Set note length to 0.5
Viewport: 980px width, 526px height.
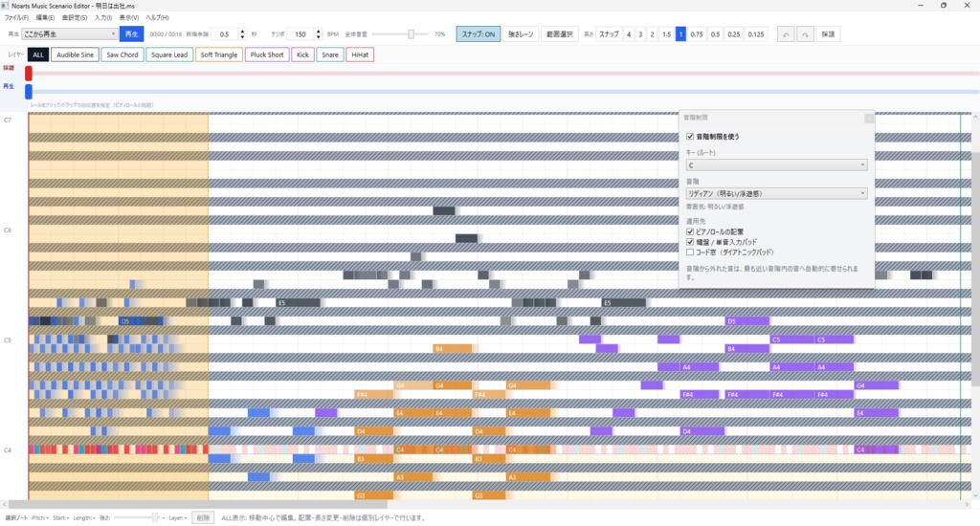pyautogui.click(x=715, y=34)
